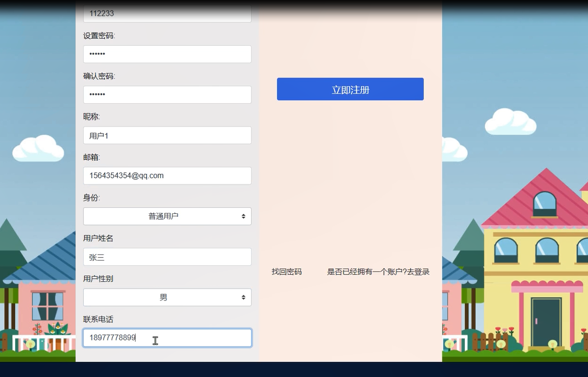Select the 昵称 field containing 用户1
Image resolution: width=588 pixels, height=377 pixels.
click(x=167, y=135)
